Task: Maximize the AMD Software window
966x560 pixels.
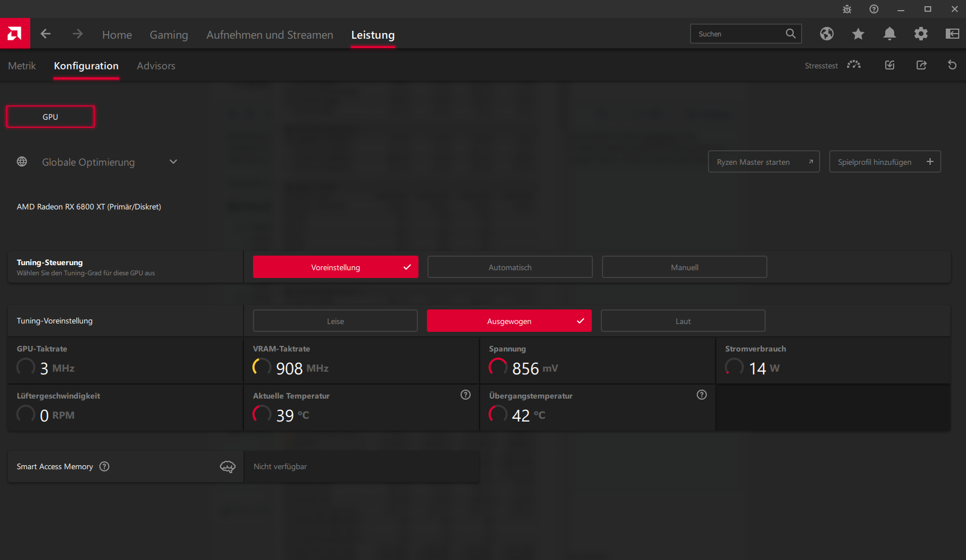Action: click(928, 9)
